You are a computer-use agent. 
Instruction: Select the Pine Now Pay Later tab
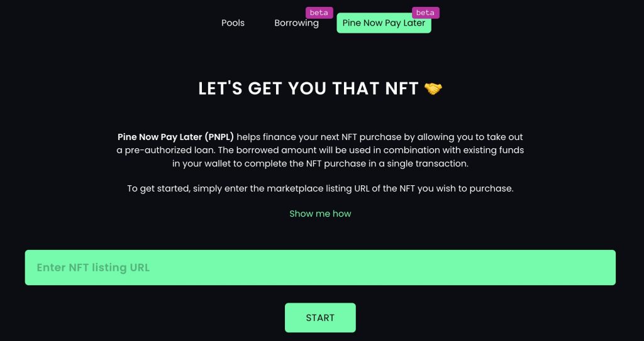(x=384, y=23)
